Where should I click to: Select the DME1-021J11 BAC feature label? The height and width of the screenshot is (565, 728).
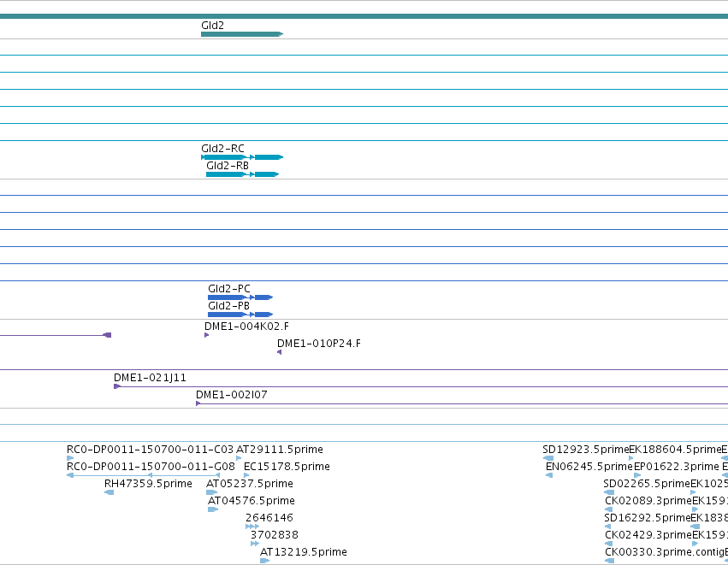(x=150, y=378)
